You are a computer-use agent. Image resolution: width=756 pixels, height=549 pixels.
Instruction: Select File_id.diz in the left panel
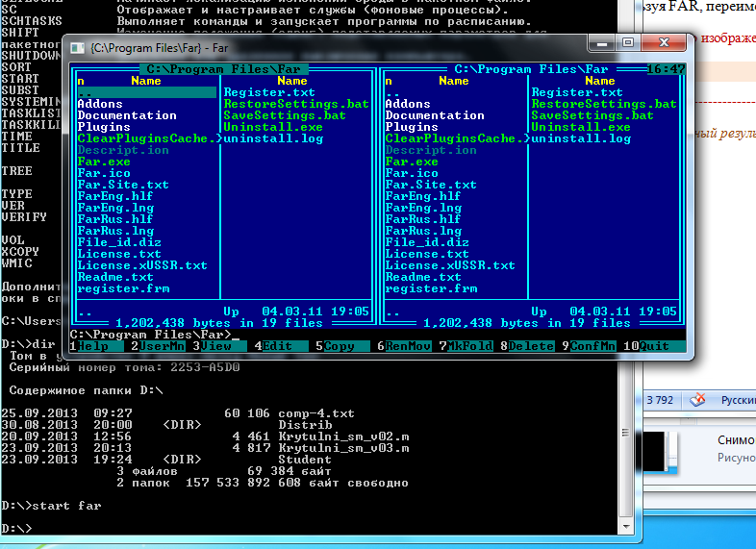pos(119,242)
